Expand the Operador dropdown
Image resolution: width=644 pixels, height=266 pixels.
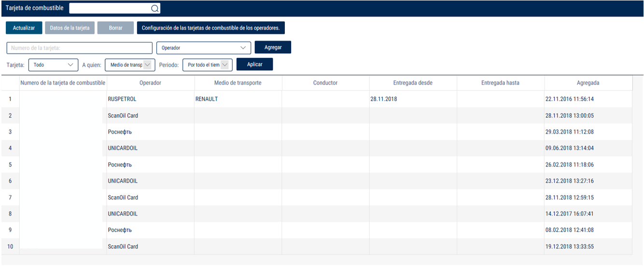(x=204, y=48)
